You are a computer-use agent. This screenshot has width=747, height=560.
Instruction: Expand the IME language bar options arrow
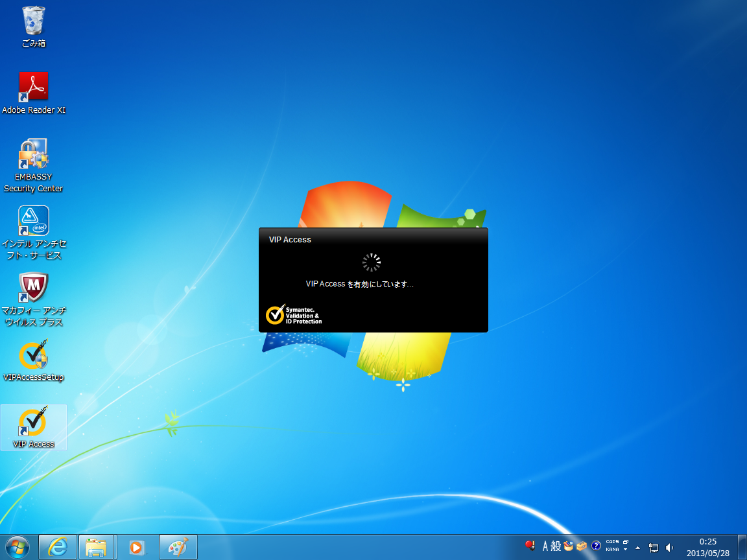click(626, 550)
